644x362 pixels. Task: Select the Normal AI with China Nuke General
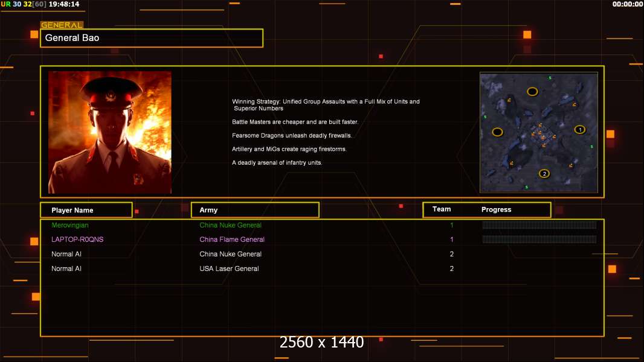(66, 254)
